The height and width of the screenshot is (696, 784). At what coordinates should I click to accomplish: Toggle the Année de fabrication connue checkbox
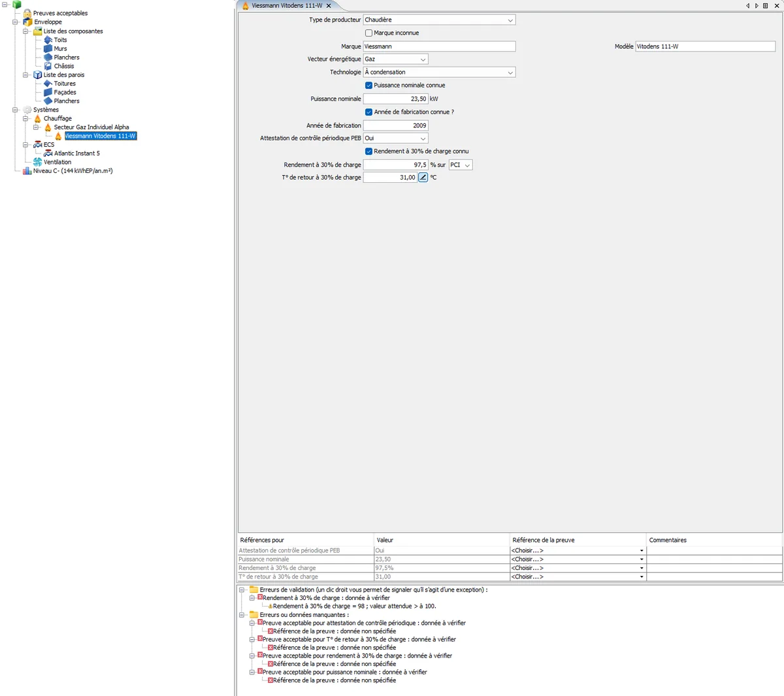point(368,112)
